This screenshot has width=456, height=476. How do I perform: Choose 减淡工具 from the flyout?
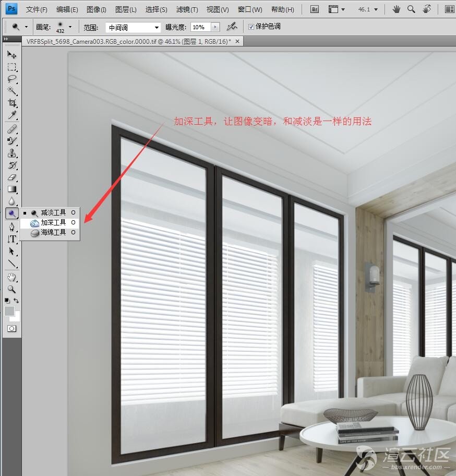tap(50, 213)
